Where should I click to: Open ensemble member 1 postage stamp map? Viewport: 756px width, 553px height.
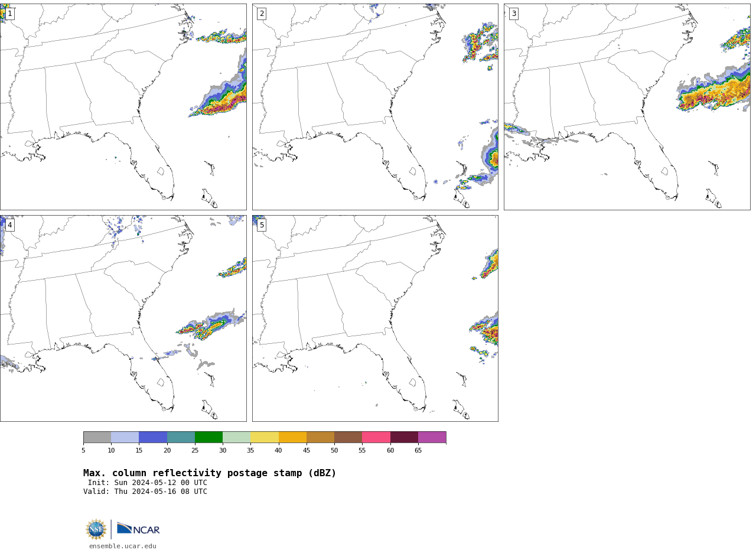[x=123, y=107]
